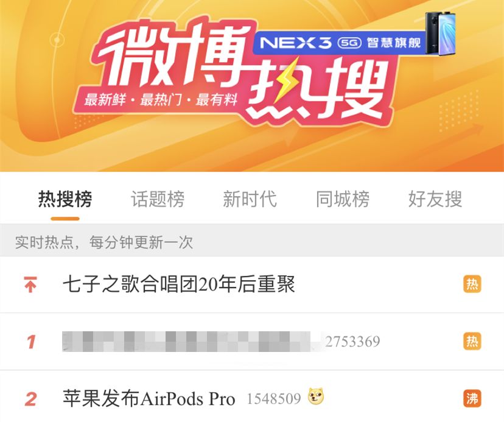Open the 好友搜 tab
Screen dimensions: 504x422
pyautogui.click(x=435, y=199)
